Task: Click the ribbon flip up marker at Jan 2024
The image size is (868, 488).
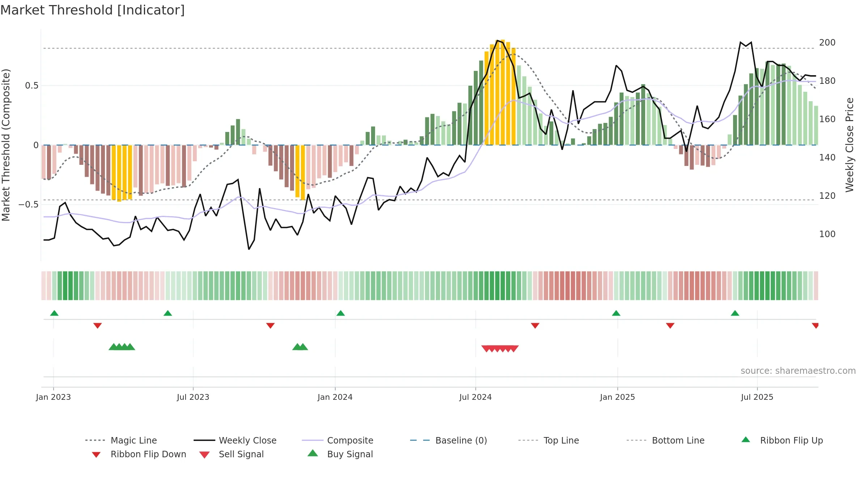Action: (x=341, y=313)
